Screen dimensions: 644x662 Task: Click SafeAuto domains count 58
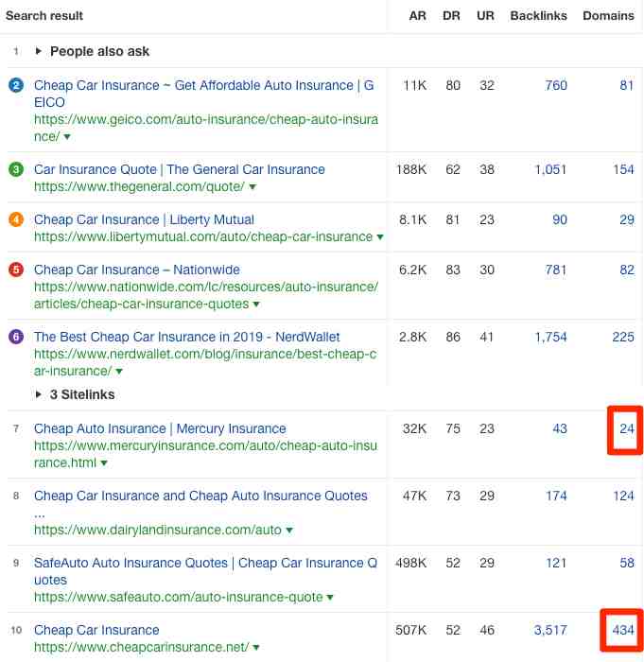pyautogui.click(x=627, y=563)
